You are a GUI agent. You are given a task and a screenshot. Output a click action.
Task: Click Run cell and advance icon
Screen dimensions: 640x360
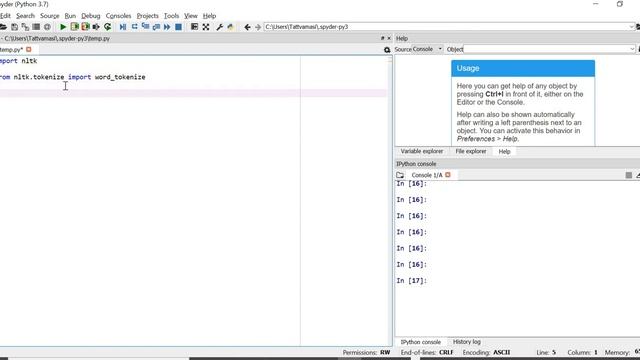tap(85, 27)
